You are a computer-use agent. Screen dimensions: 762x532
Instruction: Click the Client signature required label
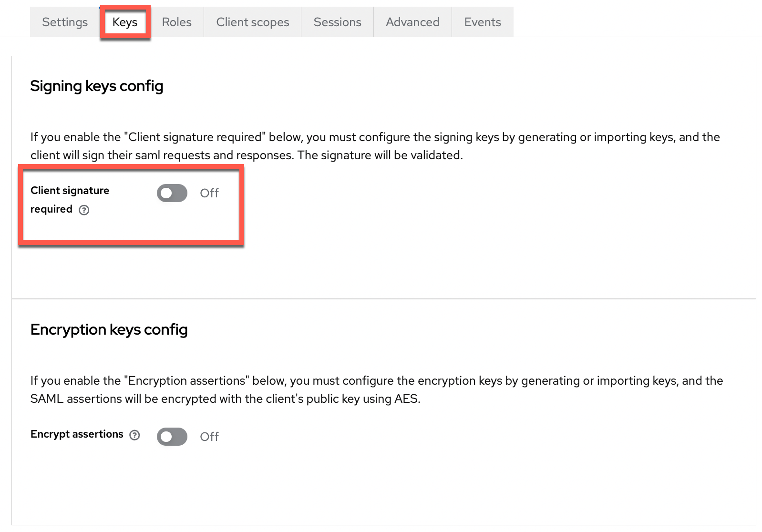click(x=70, y=191)
